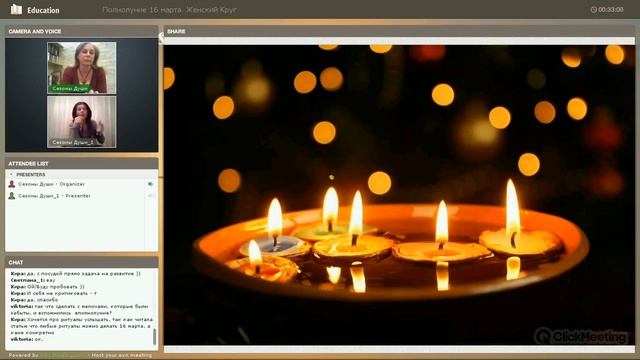Click the last 'viktoria: ок.' chat message
Image resolution: width=640 pixels, height=360 pixels.
coord(27,339)
